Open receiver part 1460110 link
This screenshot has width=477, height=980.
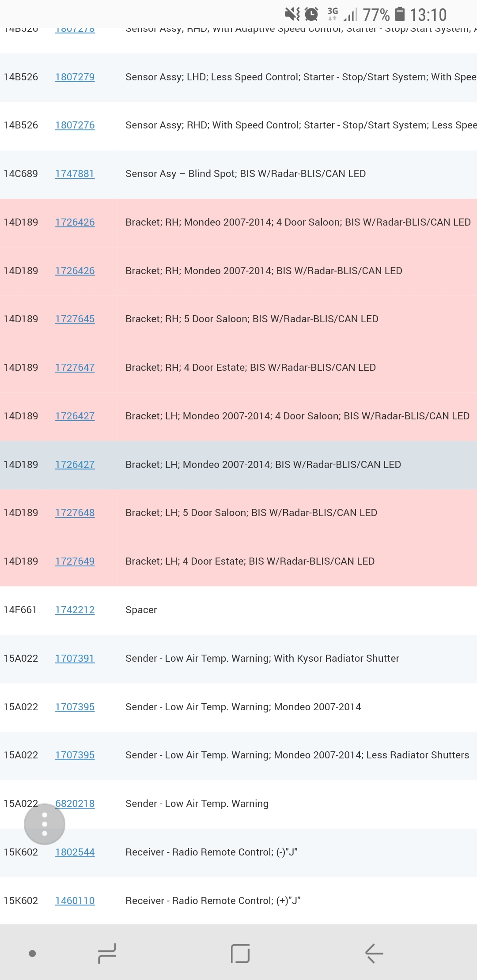pyautogui.click(x=75, y=901)
